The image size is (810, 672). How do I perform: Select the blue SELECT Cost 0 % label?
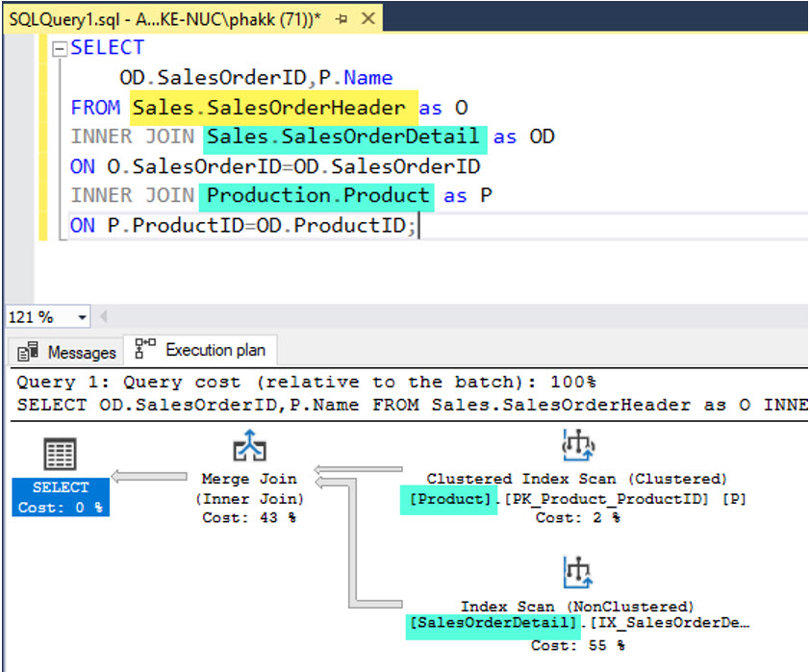coord(61,498)
